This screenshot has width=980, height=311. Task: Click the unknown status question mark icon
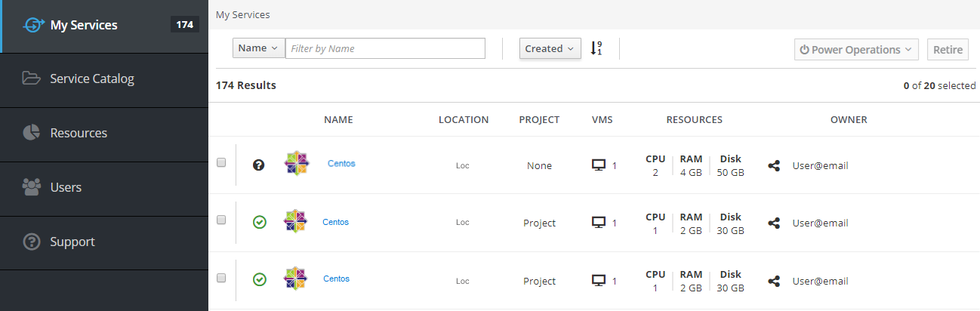259,165
